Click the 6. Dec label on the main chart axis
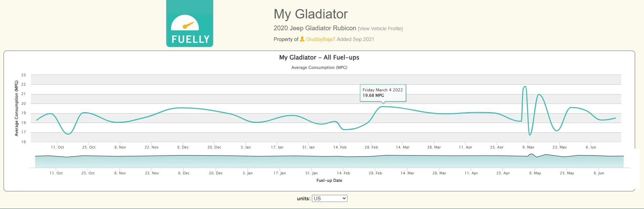The height and width of the screenshot is (209, 644). (183, 147)
